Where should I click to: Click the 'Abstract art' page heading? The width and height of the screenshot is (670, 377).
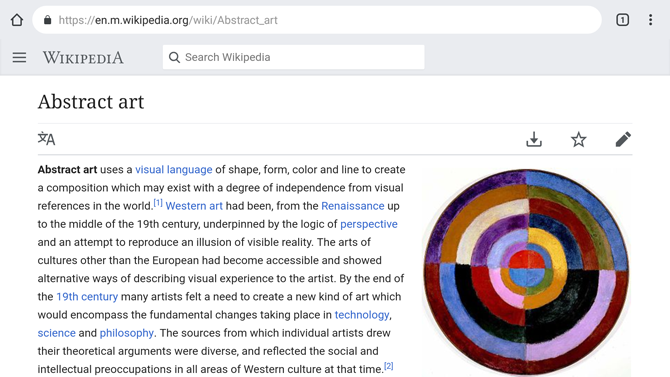click(x=91, y=102)
